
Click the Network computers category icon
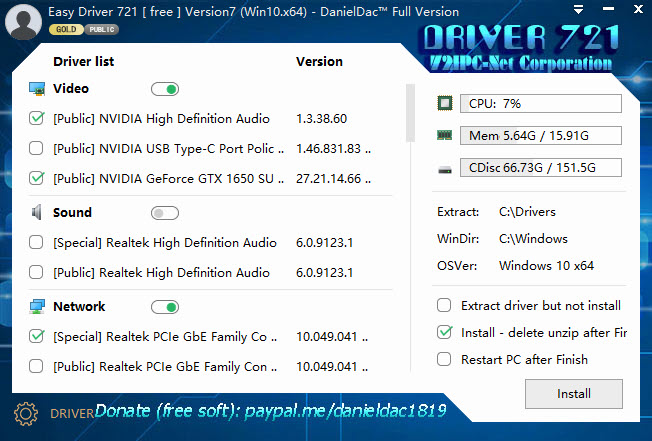coord(37,307)
